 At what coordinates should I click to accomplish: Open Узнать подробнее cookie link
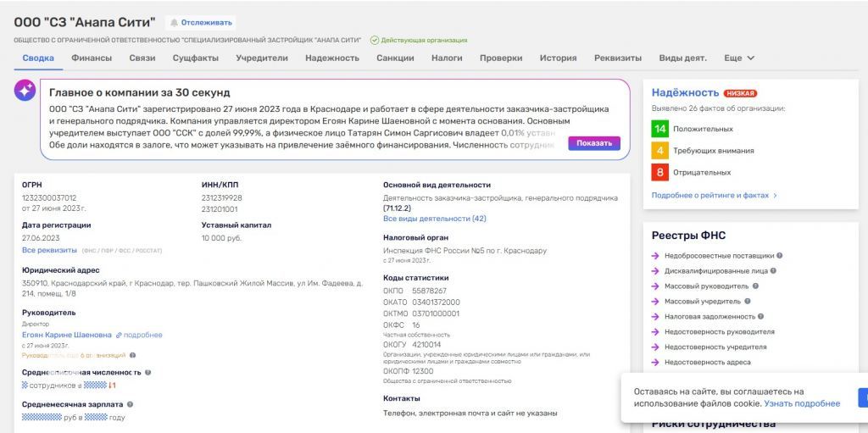point(802,403)
